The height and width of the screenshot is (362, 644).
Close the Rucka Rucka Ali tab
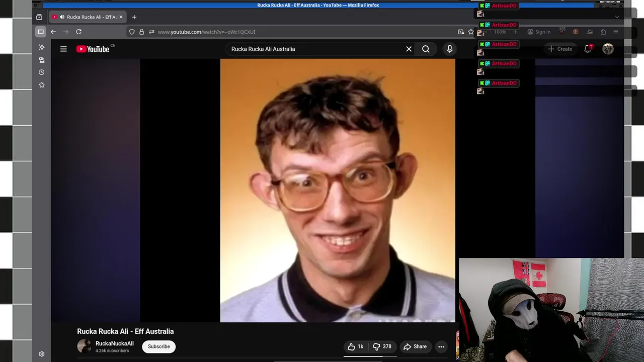click(121, 17)
